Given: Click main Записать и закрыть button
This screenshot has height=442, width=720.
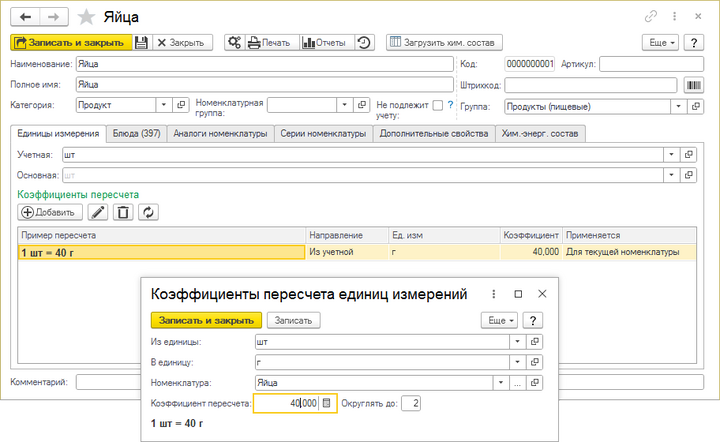Looking at the screenshot, I should click(72, 43).
